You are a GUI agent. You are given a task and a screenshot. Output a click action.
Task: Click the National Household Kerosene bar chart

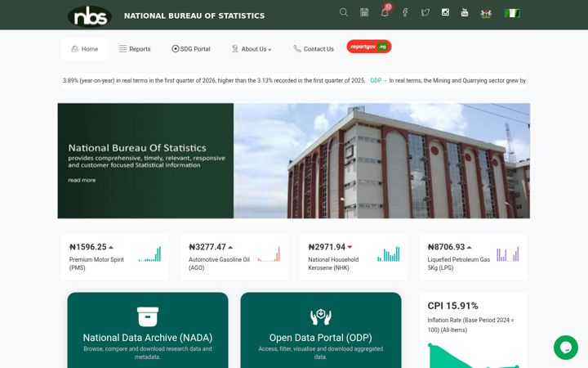[x=389, y=254]
